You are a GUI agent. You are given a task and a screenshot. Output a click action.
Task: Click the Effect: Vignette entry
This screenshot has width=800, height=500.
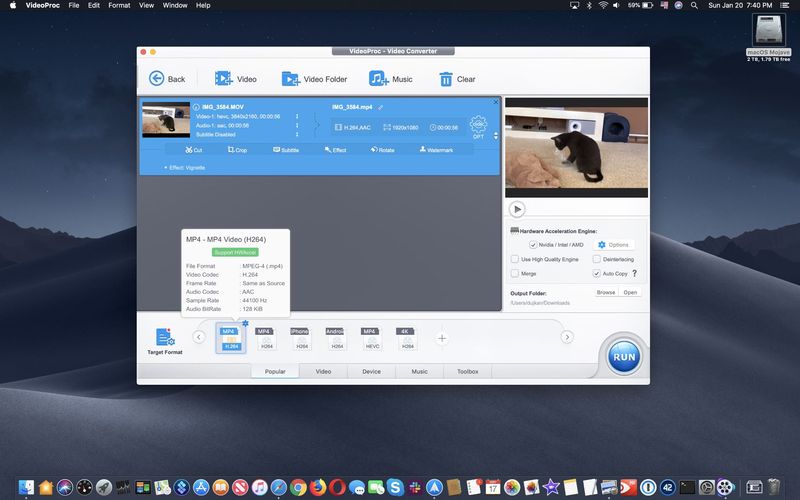(185, 167)
